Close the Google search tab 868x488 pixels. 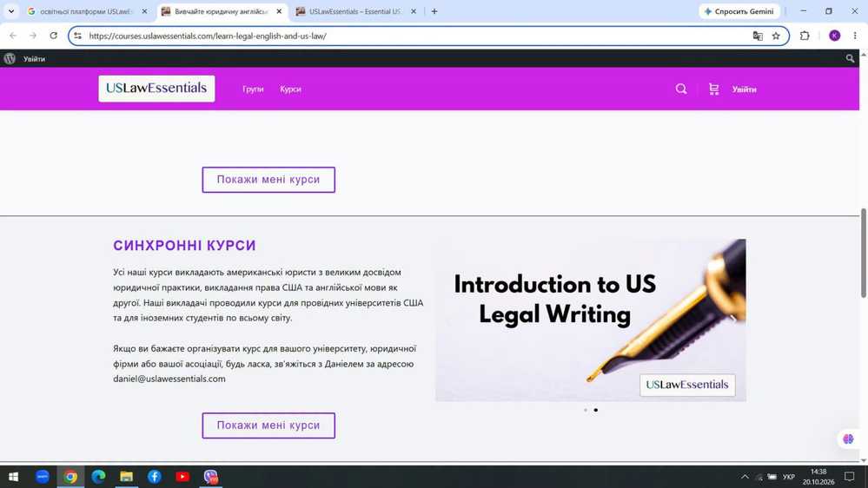coord(144,11)
